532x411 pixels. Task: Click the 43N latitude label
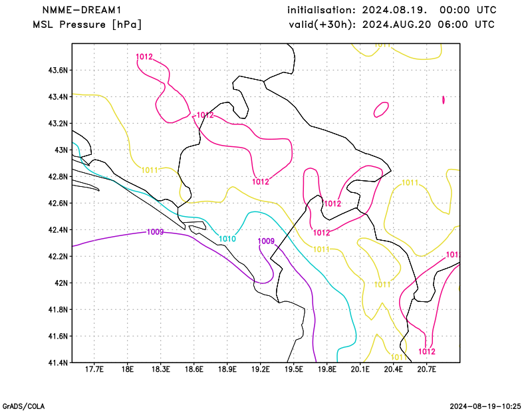61,150
